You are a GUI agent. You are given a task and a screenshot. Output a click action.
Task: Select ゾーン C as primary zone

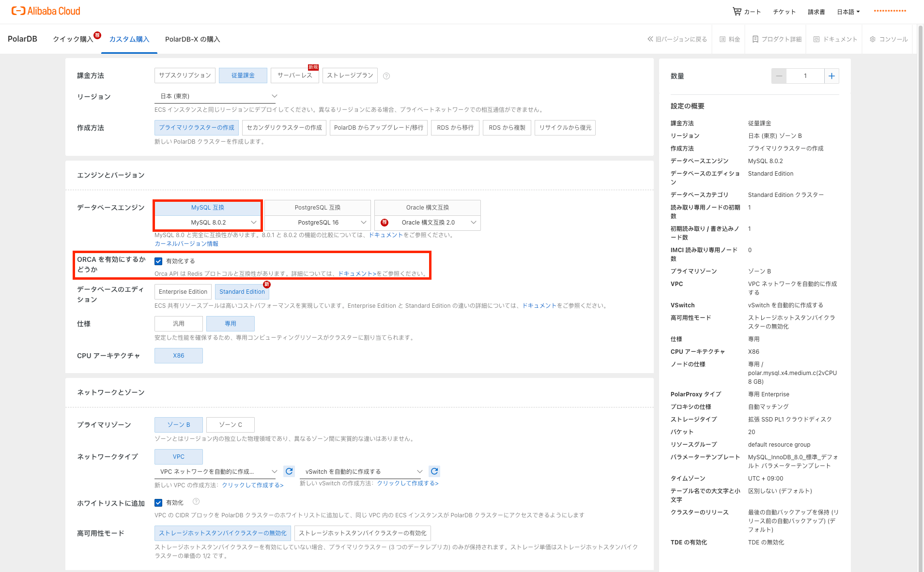(231, 425)
